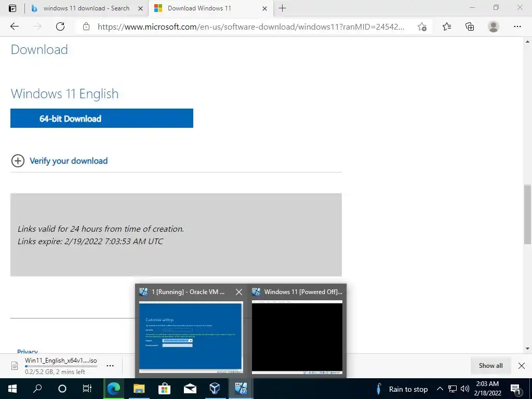Open more options for the iso download

coord(110,366)
